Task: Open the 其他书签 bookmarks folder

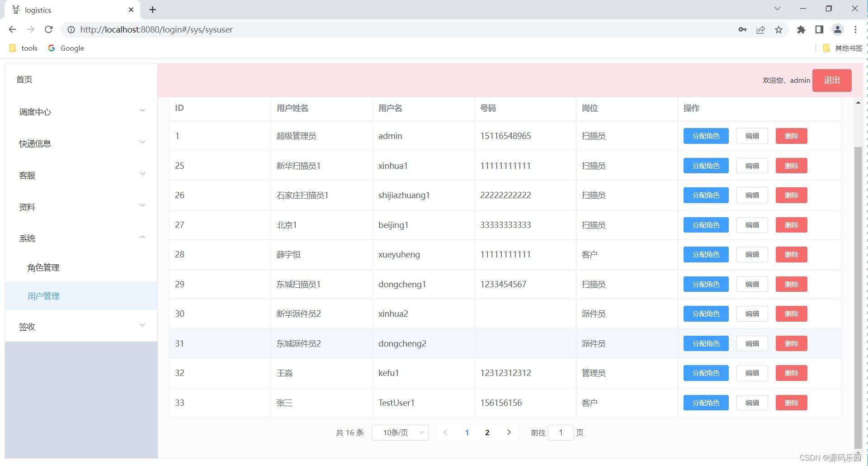Action: click(x=843, y=48)
